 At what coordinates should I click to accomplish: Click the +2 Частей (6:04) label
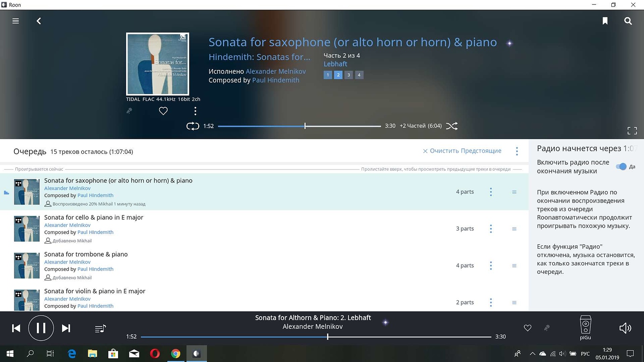(x=420, y=126)
